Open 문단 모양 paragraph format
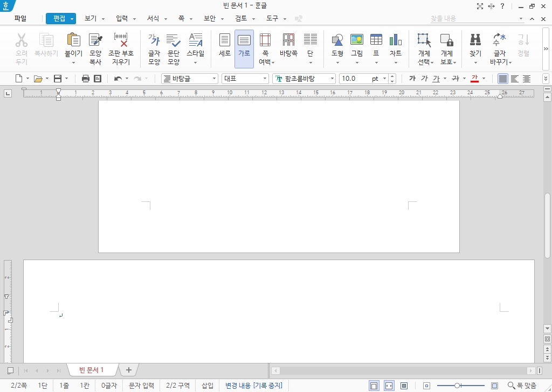 pyautogui.click(x=174, y=48)
